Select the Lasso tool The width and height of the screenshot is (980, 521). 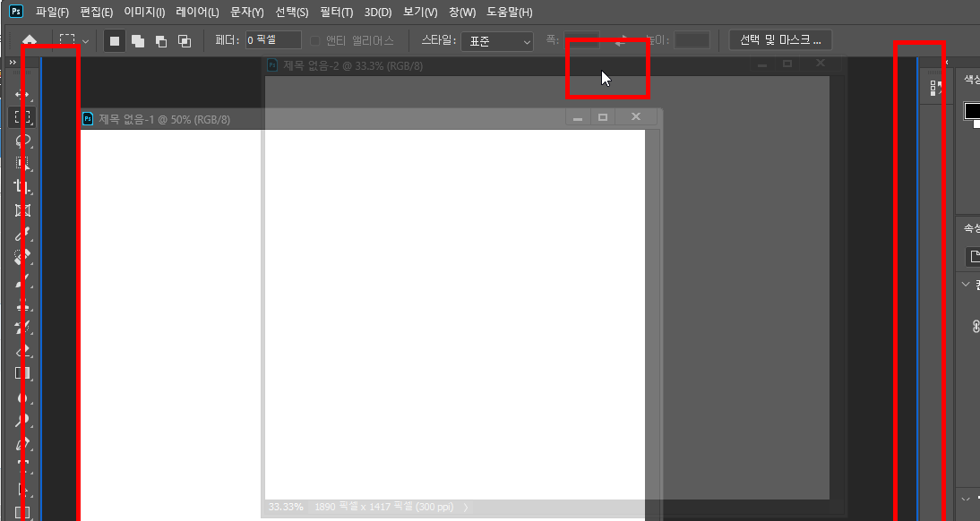pos(24,141)
